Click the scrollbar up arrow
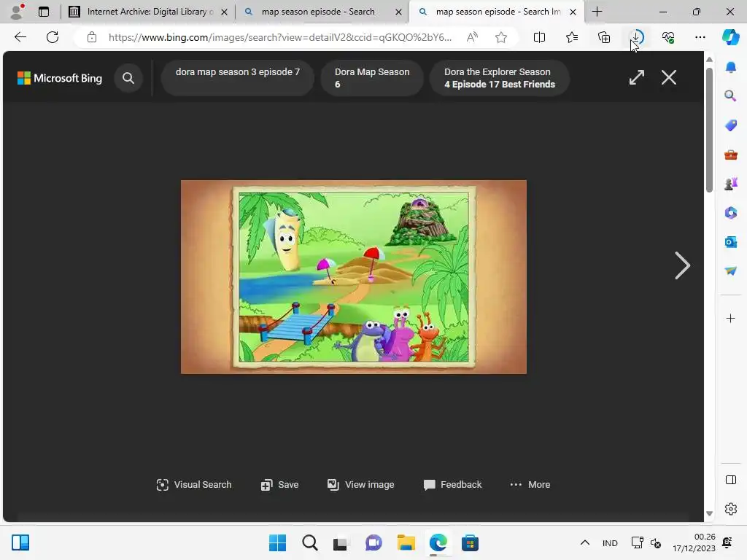 709,60
